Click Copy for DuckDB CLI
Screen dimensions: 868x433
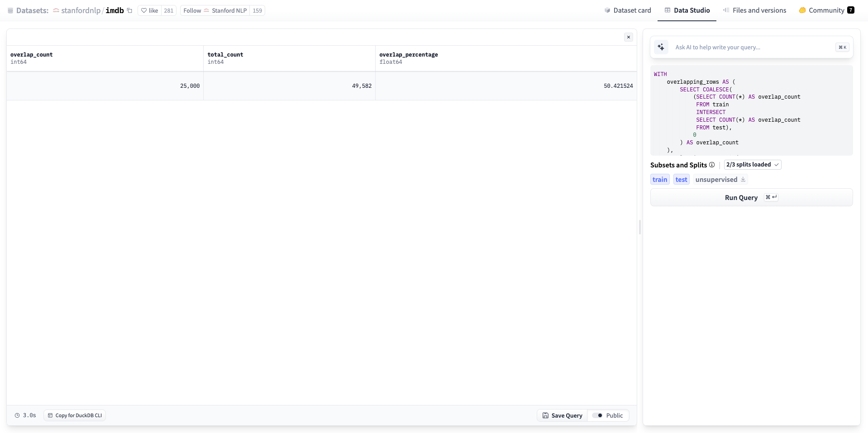[x=75, y=415]
